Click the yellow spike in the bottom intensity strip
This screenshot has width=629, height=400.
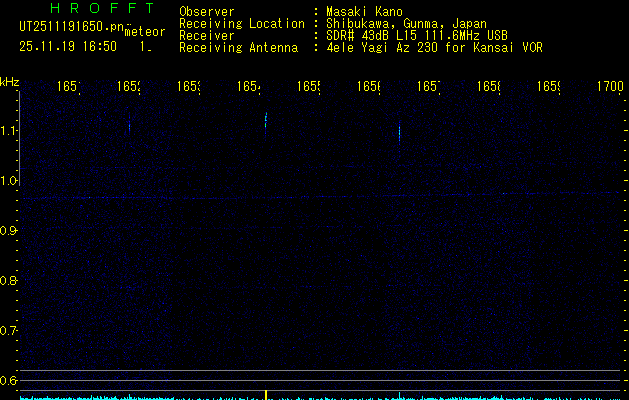pos(266,394)
